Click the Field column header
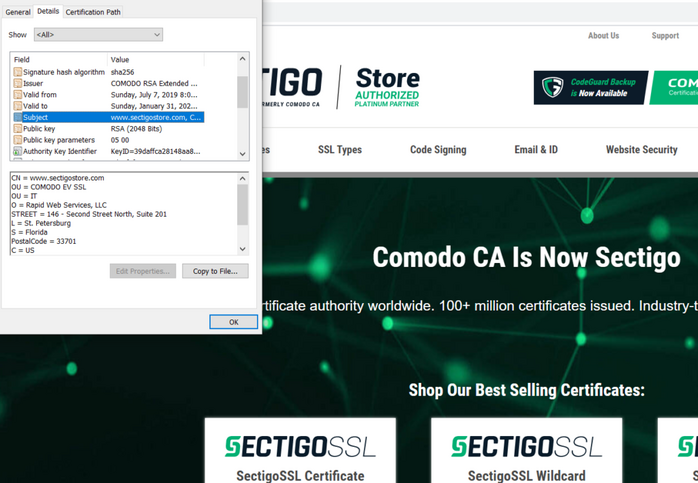The image size is (698, 483). [x=59, y=60]
